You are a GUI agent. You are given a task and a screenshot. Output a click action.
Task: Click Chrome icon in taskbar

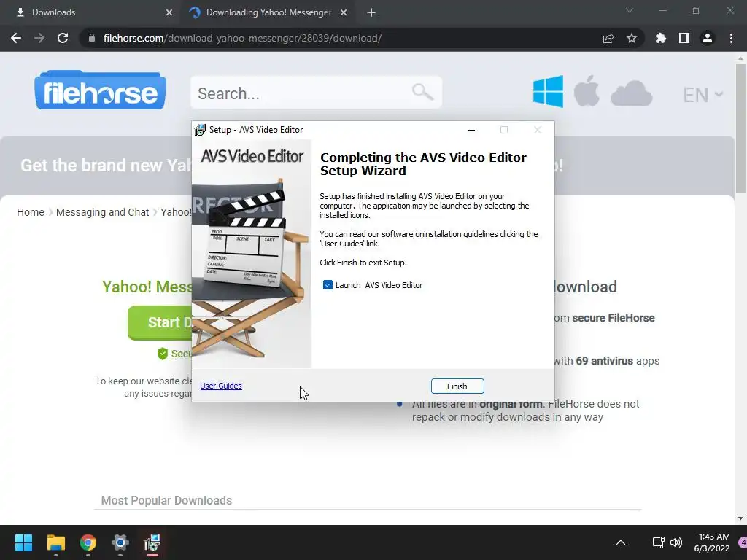click(x=88, y=542)
